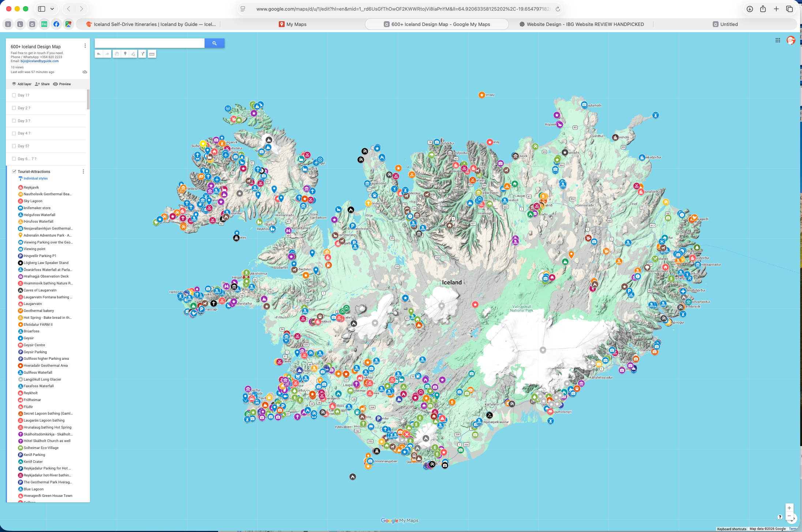Enable the Day 2 ? layer checkbox
Viewport: 802px width, 532px height.
point(14,108)
